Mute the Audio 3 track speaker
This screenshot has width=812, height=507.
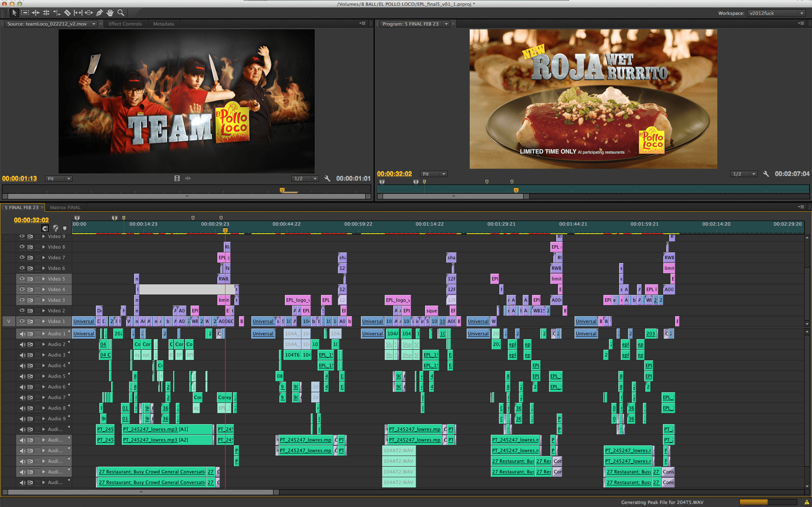(22, 355)
